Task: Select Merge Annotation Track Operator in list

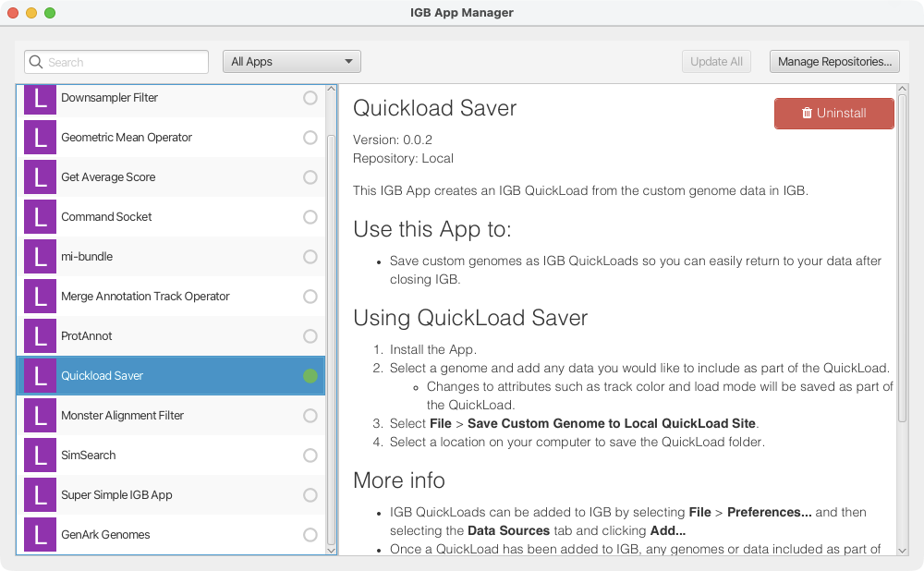Action: 145,297
